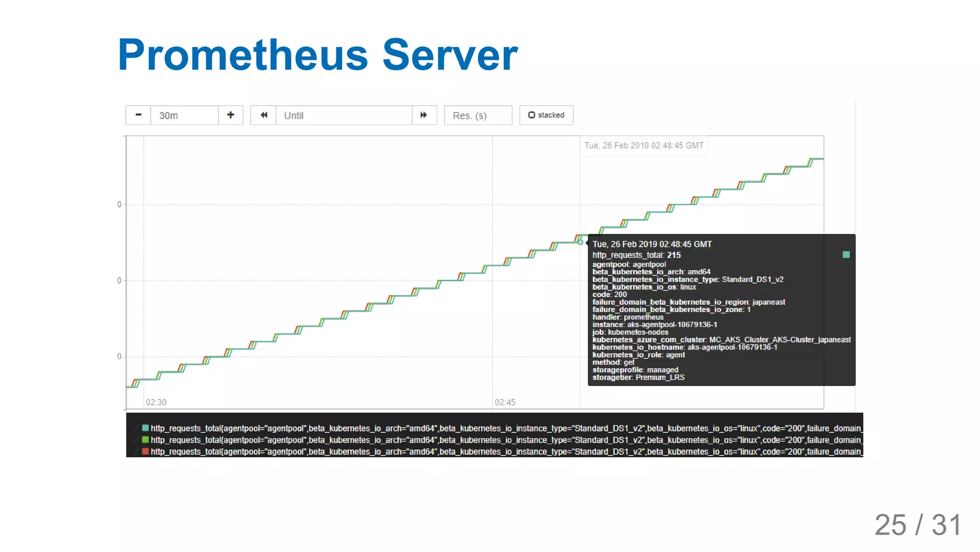
Task: Click the 25 / 31 slide counter
Action: (x=918, y=525)
